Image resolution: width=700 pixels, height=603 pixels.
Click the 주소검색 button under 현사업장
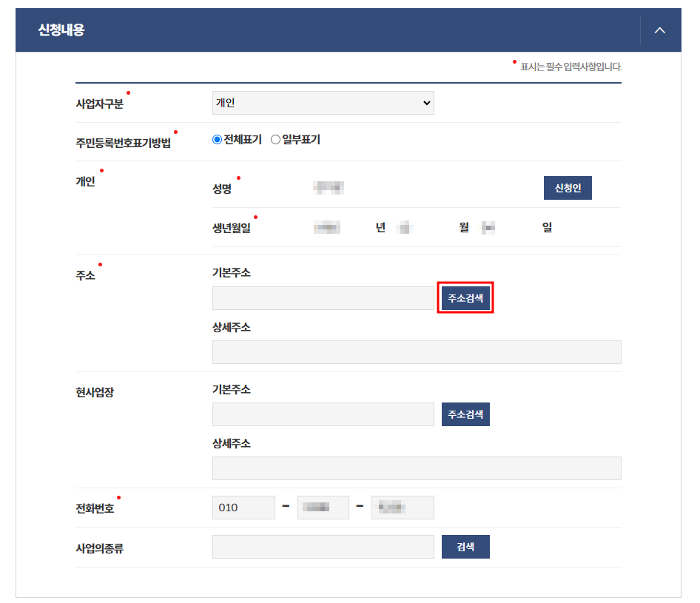pos(465,414)
